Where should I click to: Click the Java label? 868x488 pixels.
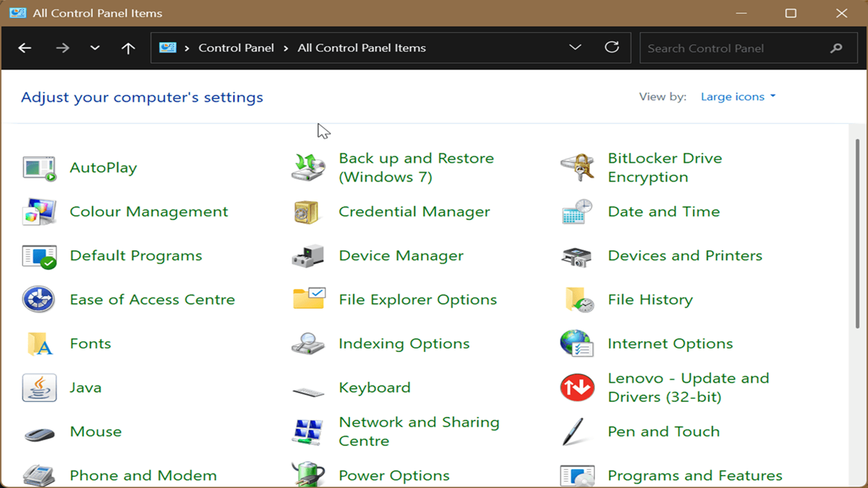(x=85, y=388)
